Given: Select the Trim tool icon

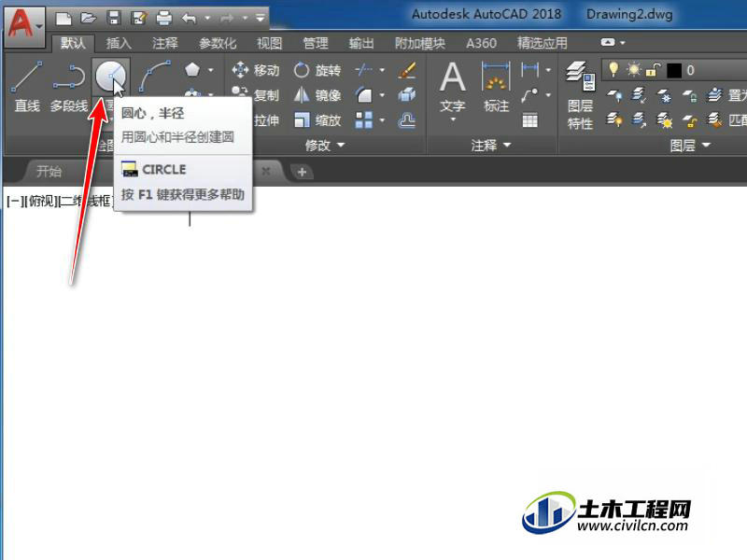Looking at the screenshot, I should tap(364, 70).
